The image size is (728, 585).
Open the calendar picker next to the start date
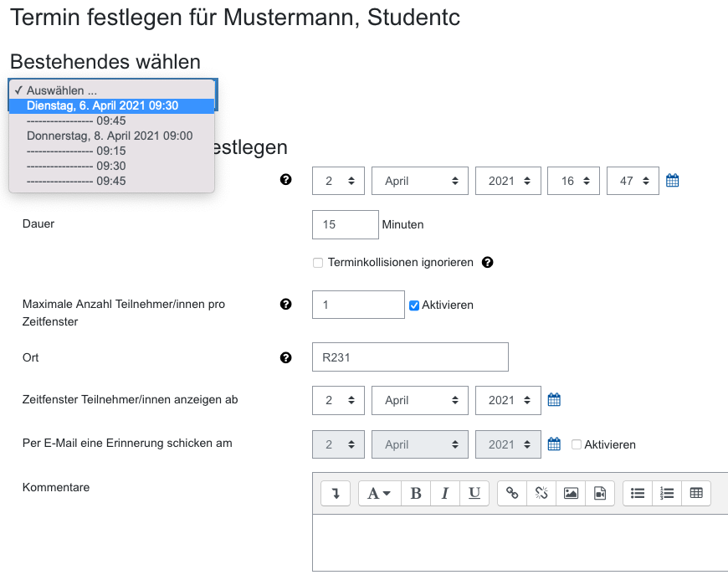[672, 180]
